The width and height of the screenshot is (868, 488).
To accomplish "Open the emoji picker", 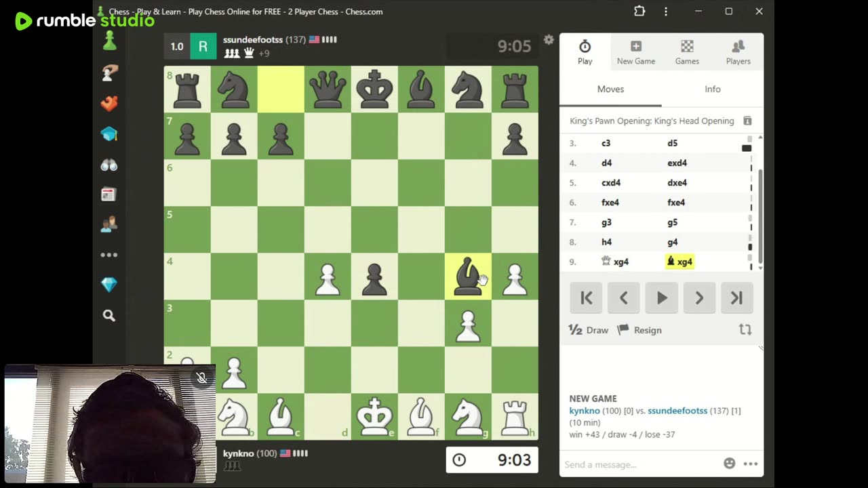I will 730,464.
